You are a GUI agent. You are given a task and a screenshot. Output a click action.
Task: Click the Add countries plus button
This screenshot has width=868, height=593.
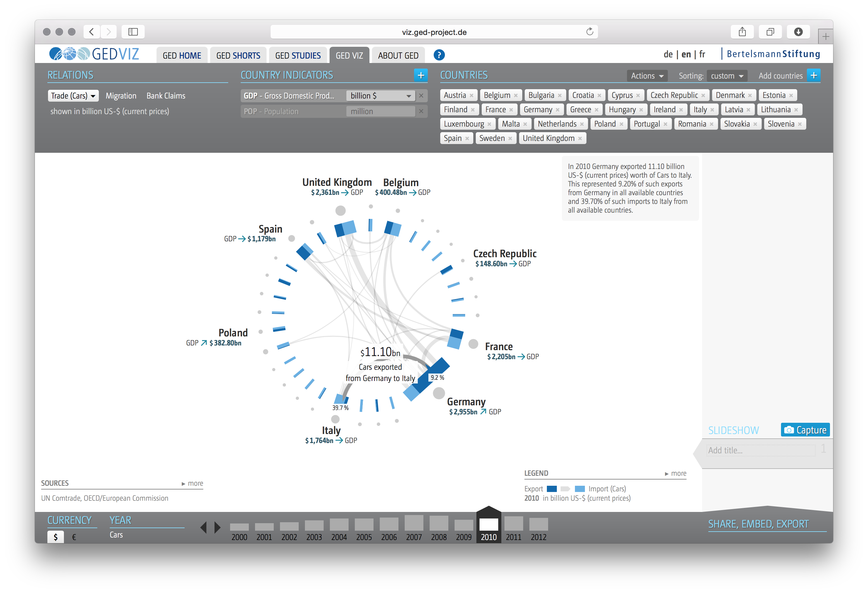click(x=813, y=75)
